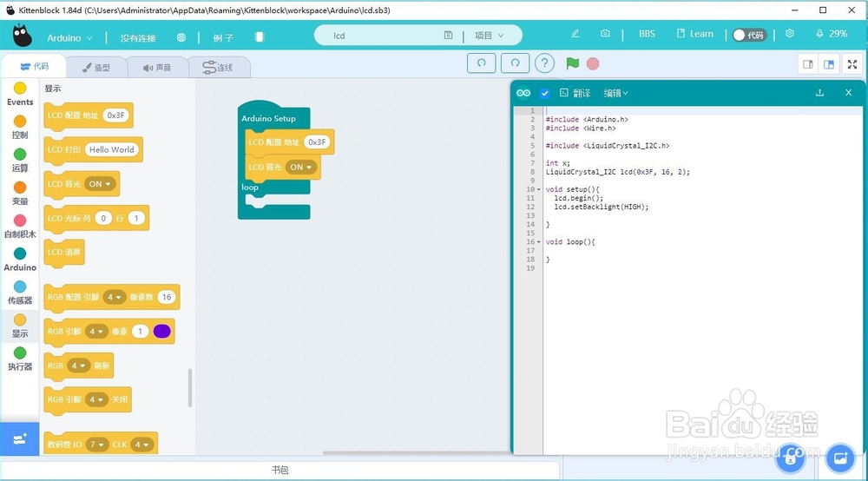868x481 pixels.
Task: Select the 变量 variables category
Action: click(x=20, y=194)
